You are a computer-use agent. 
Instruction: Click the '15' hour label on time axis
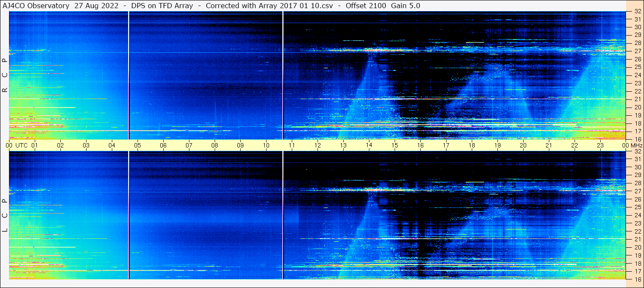click(395, 145)
